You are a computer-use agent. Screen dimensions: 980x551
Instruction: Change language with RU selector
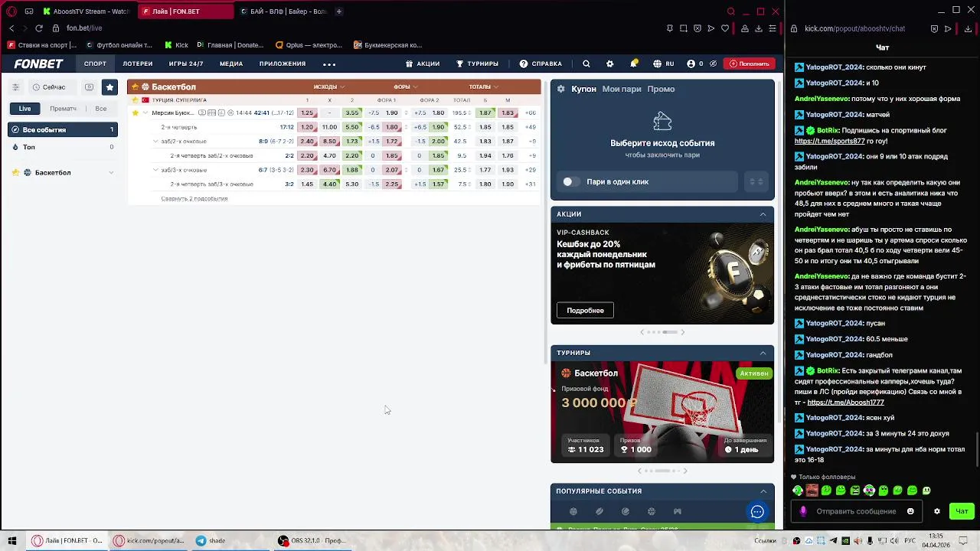click(663, 64)
